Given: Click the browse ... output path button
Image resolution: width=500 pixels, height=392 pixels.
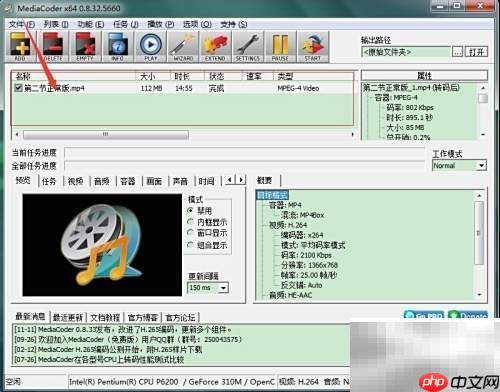Looking at the screenshot, I should click(457, 52).
